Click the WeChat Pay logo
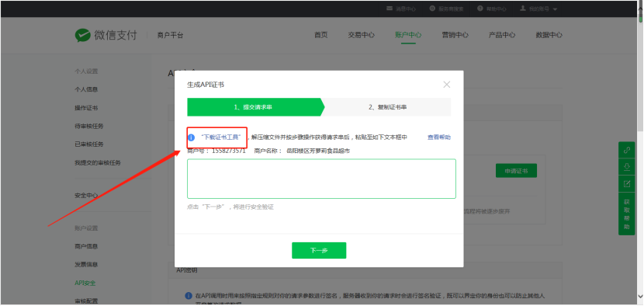Image resolution: width=644 pixels, height=306 pixels. [x=106, y=36]
